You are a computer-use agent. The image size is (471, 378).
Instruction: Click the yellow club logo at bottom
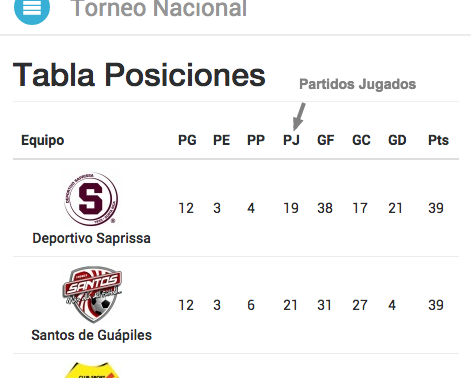click(x=92, y=370)
